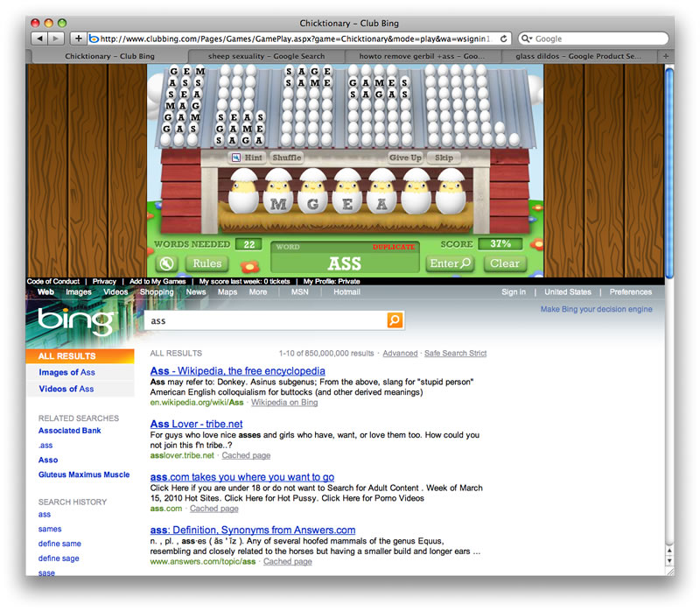
Task: Open a new tab with the plus button
Action: pyautogui.click(x=79, y=39)
